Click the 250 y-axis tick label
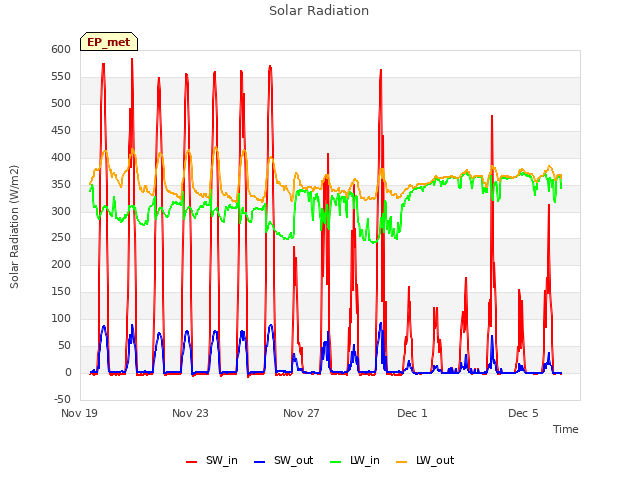640x480 pixels. coord(61,238)
